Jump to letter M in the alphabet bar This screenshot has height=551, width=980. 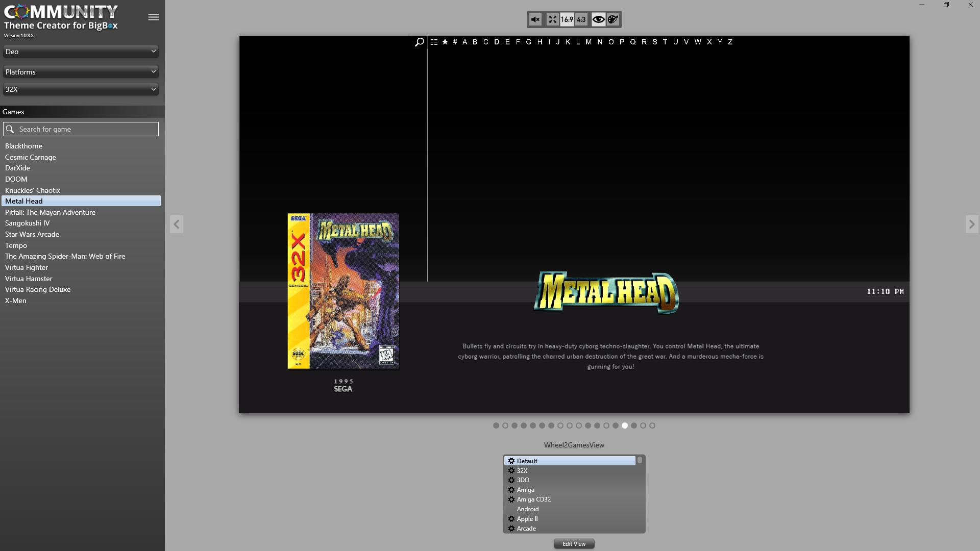click(x=589, y=42)
